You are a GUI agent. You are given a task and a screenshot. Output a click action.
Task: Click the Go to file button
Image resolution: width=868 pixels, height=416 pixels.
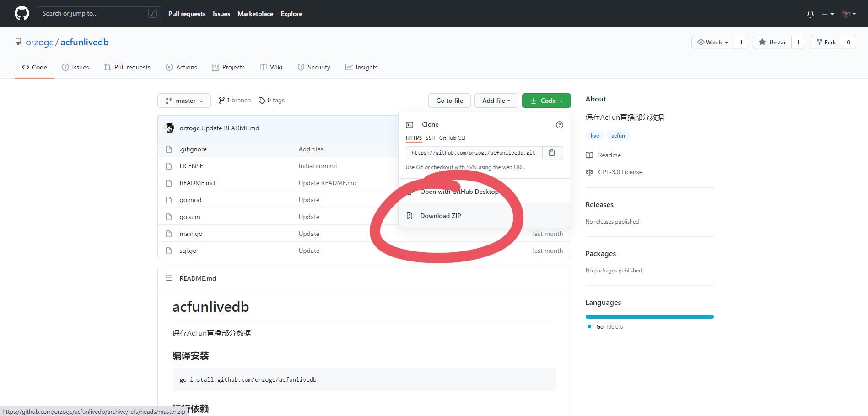pos(449,101)
